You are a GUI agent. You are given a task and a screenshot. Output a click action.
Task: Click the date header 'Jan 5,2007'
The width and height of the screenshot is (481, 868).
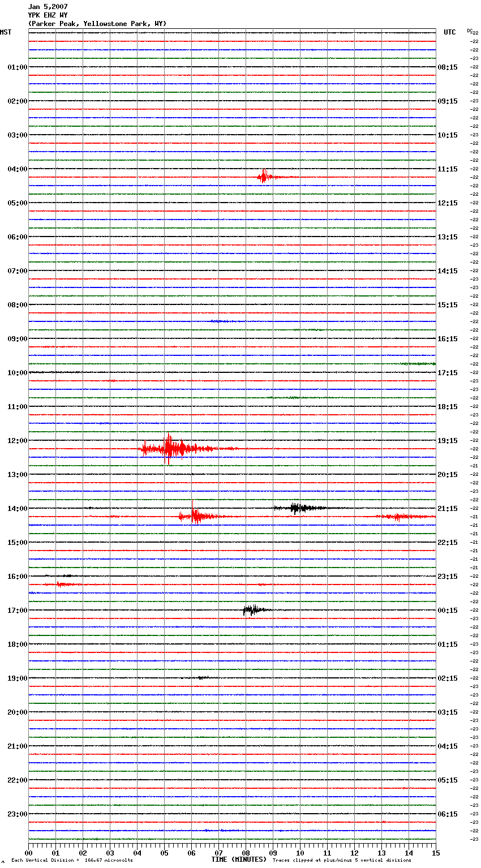click(x=48, y=7)
